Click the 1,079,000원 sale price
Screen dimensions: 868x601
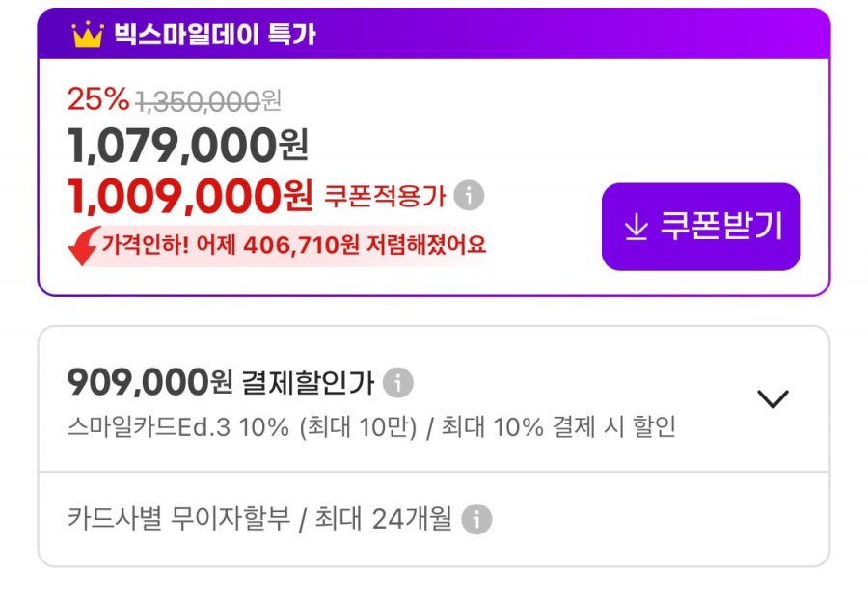coord(188,146)
